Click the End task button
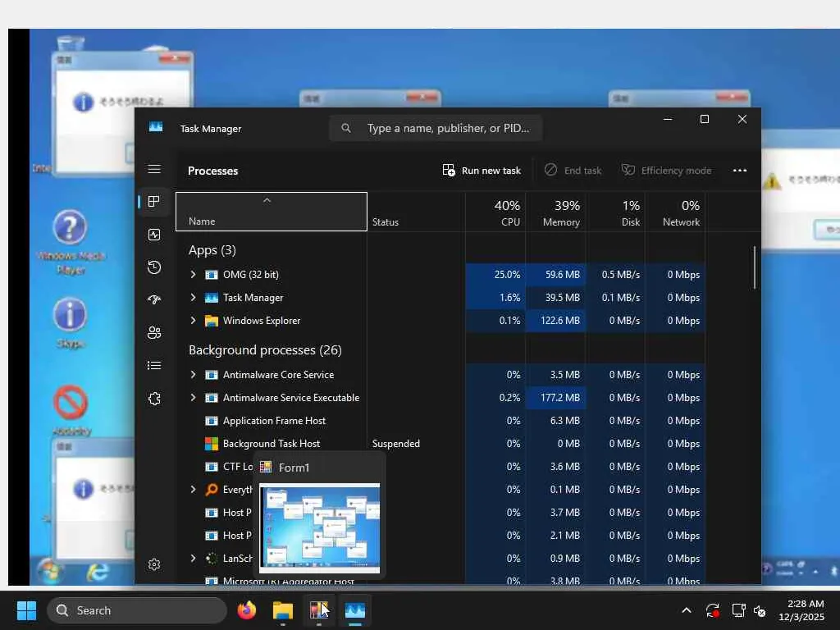Viewport: 840px width, 630px height. click(x=573, y=171)
